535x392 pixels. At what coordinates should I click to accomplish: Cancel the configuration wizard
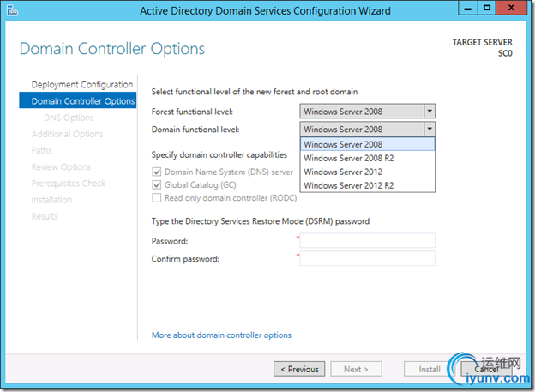point(486,369)
